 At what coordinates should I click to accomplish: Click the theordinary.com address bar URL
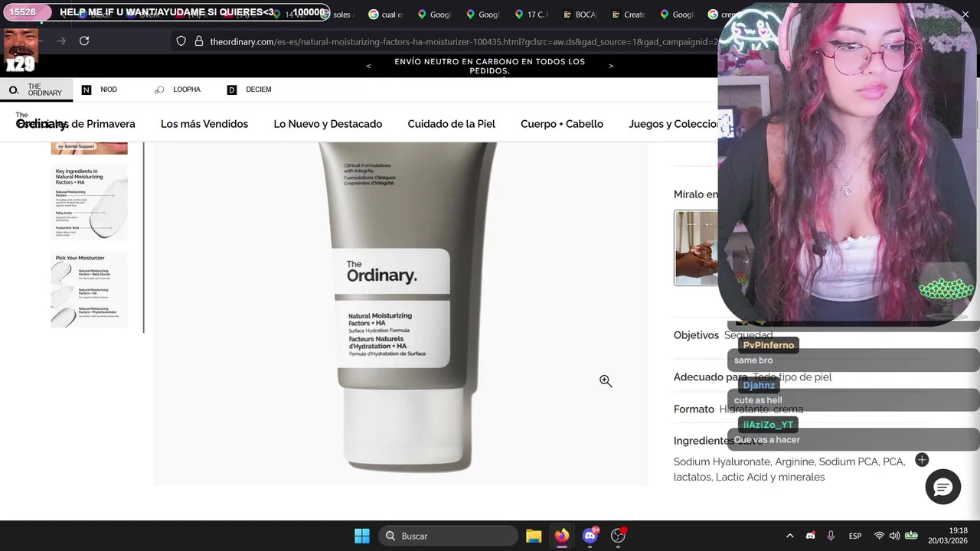(463, 41)
